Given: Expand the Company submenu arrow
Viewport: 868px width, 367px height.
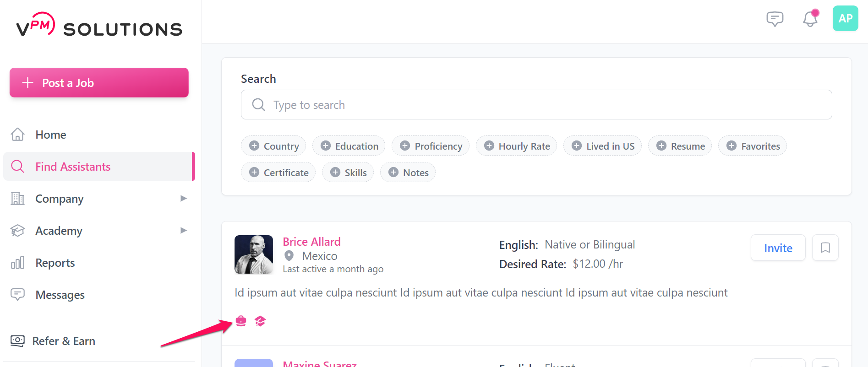Looking at the screenshot, I should (184, 199).
